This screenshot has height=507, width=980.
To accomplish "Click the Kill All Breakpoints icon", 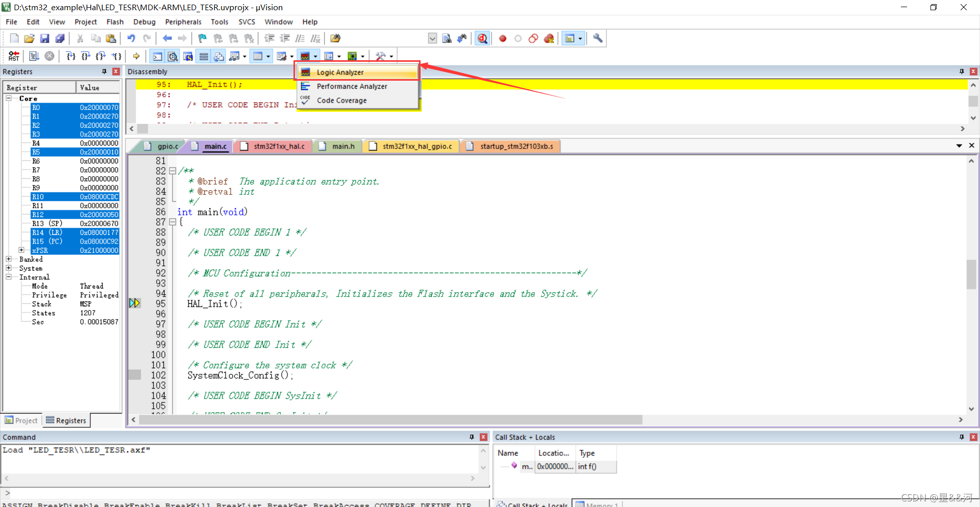I will pyautogui.click(x=548, y=38).
